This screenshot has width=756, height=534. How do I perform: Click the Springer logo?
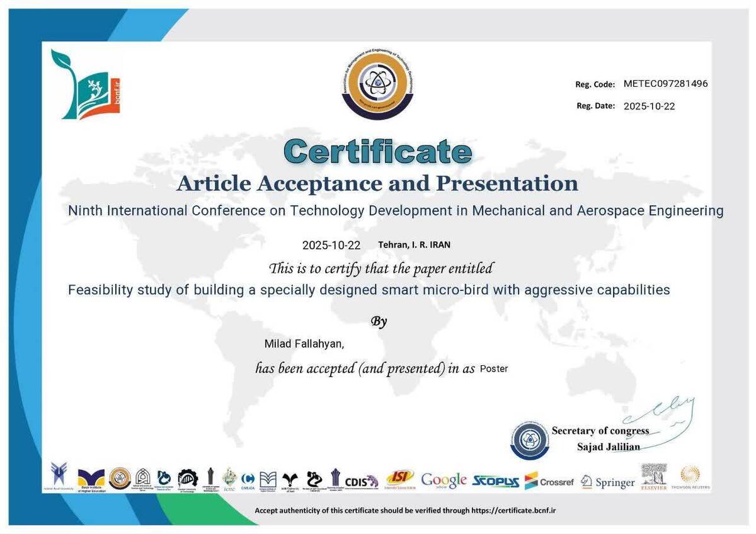[607, 482]
